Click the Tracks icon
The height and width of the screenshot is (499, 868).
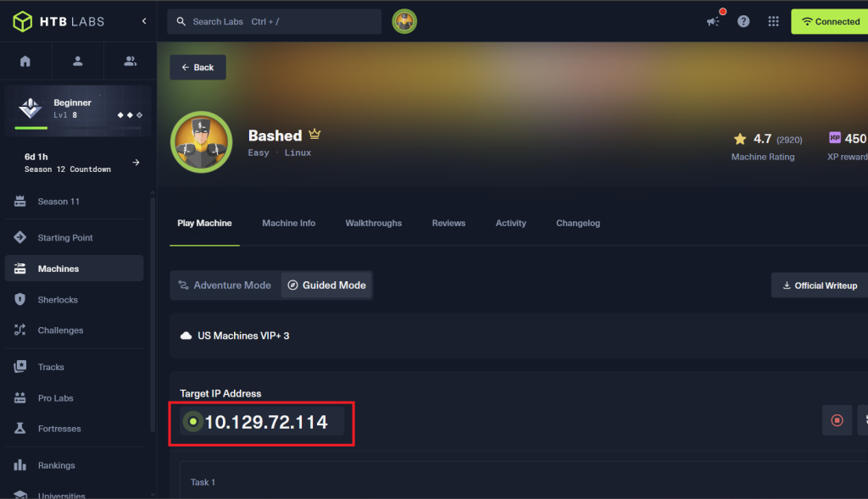[x=20, y=366]
